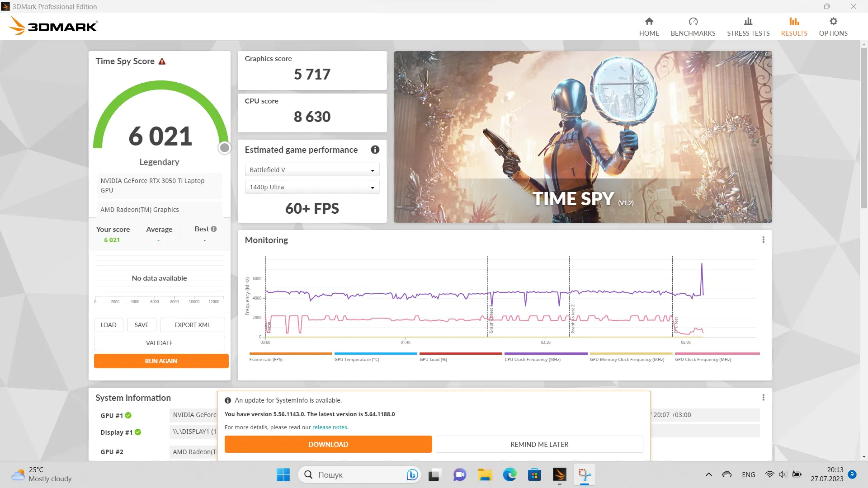Click the CPU score value 8 630
Viewport: 868px width, 488px height.
[x=312, y=117]
